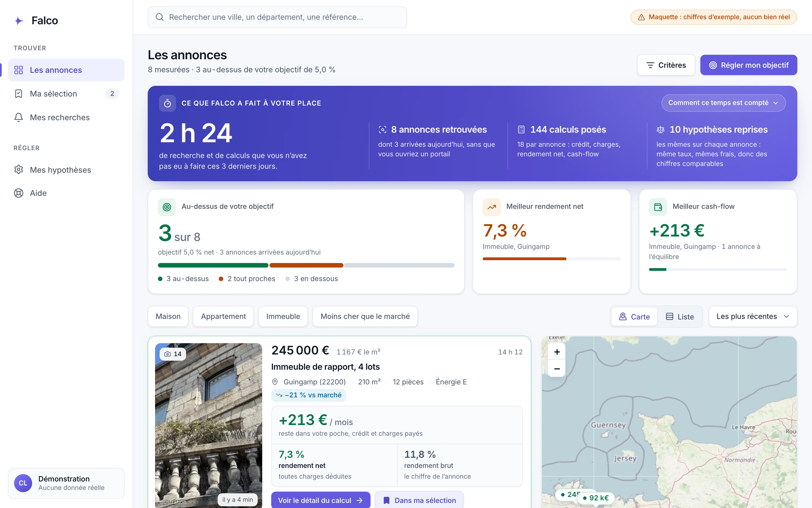
Task: Click the Dans ma sélection button
Action: click(x=420, y=500)
